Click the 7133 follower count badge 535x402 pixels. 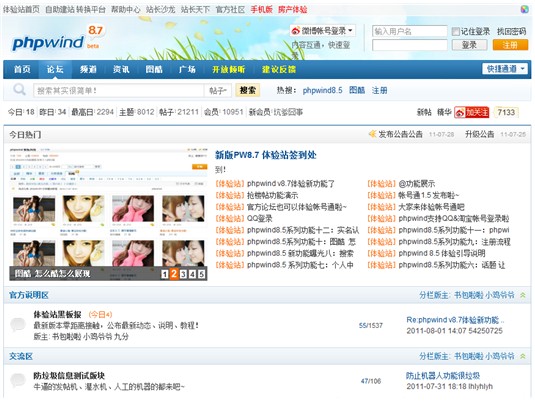pos(506,112)
